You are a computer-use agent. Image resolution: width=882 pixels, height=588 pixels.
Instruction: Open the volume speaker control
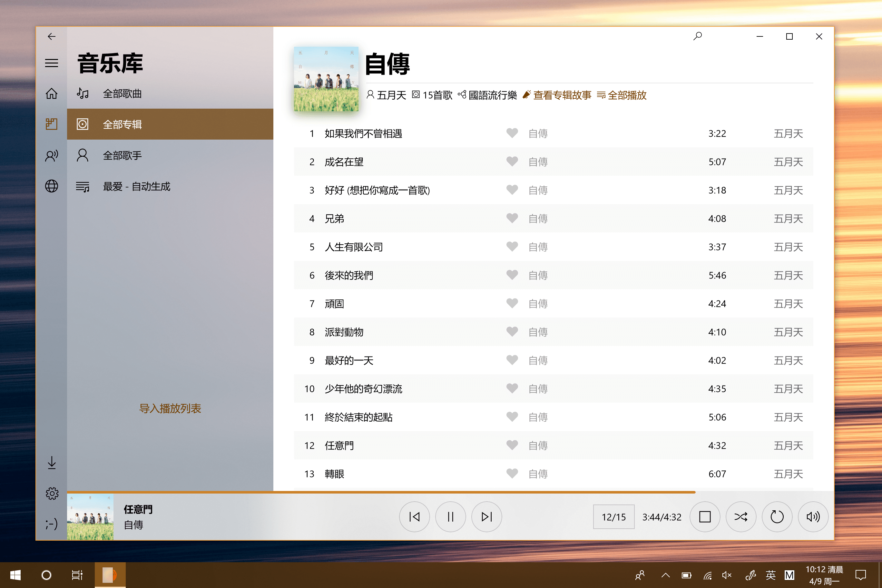(813, 517)
